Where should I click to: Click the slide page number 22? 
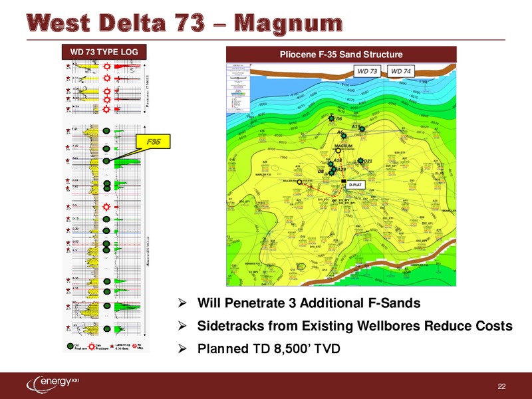pyautogui.click(x=501, y=386)
